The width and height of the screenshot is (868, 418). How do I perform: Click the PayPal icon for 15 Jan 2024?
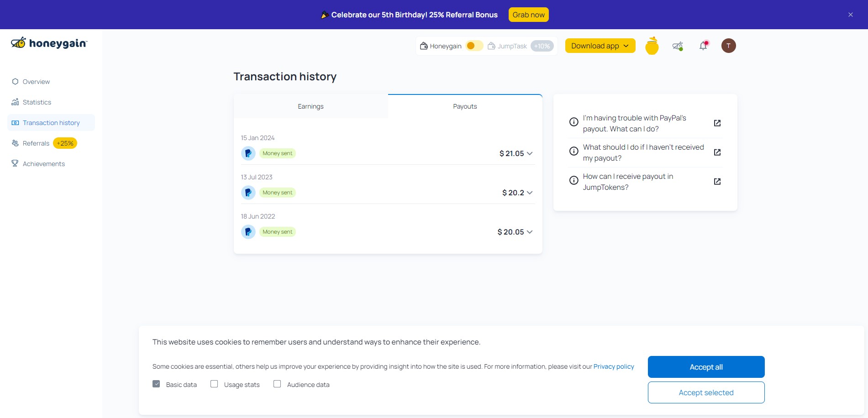click(x=248, y=153)
